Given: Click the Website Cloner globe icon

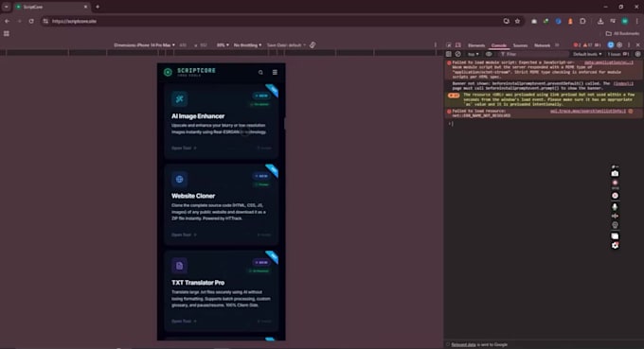Looking at the screenshot, I should 180,179.
